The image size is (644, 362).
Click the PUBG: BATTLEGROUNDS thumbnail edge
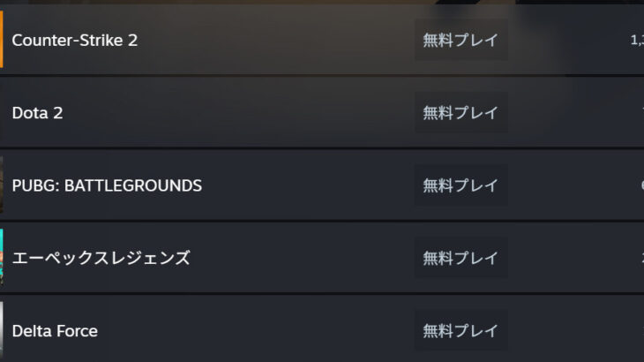click(1, 185)
